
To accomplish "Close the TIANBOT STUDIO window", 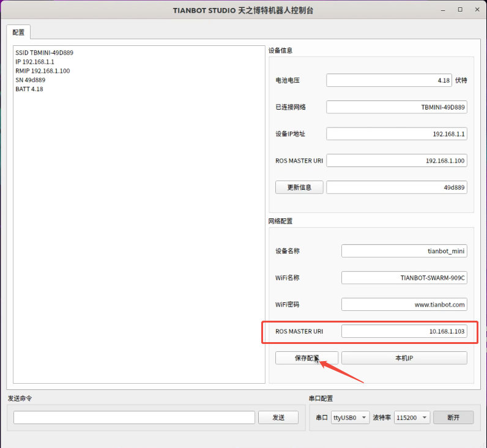I will (477, 10).
